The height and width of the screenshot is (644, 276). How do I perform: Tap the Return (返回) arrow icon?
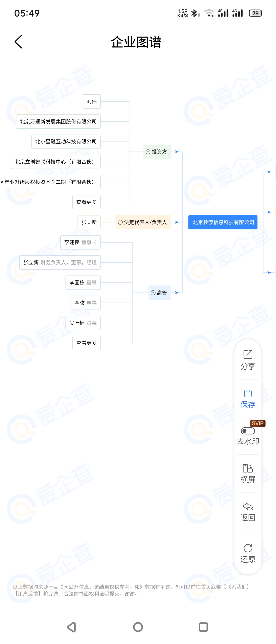(248, 506)
